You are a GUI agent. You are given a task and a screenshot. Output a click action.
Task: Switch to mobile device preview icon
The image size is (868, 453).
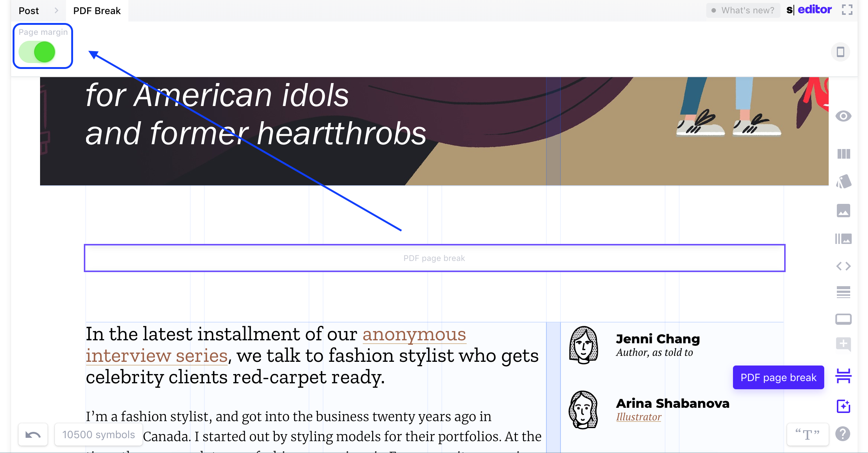click(841, 52)
